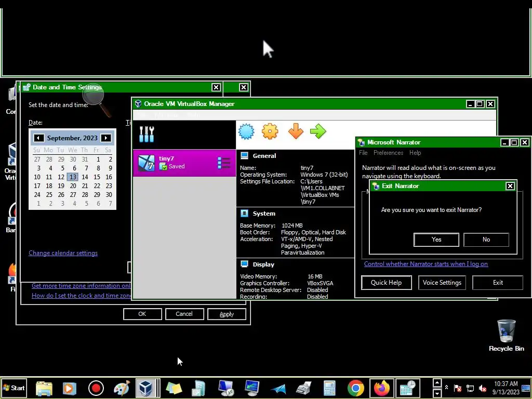Click taskbar toolbar scroll down arrow
This screenshot has height=399, width=532.
tap(437, 393)
